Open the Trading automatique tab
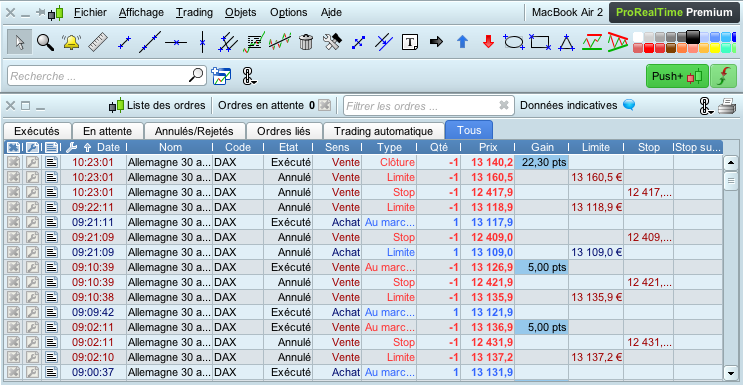The width and height of the screenshot is (743, 385). pos(383,131)
